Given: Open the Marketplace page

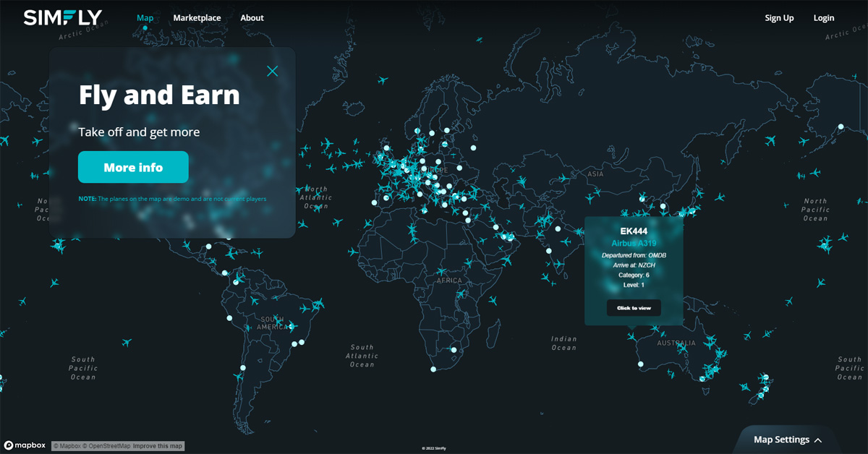Looking at the screenshot, I should (197, 18).
